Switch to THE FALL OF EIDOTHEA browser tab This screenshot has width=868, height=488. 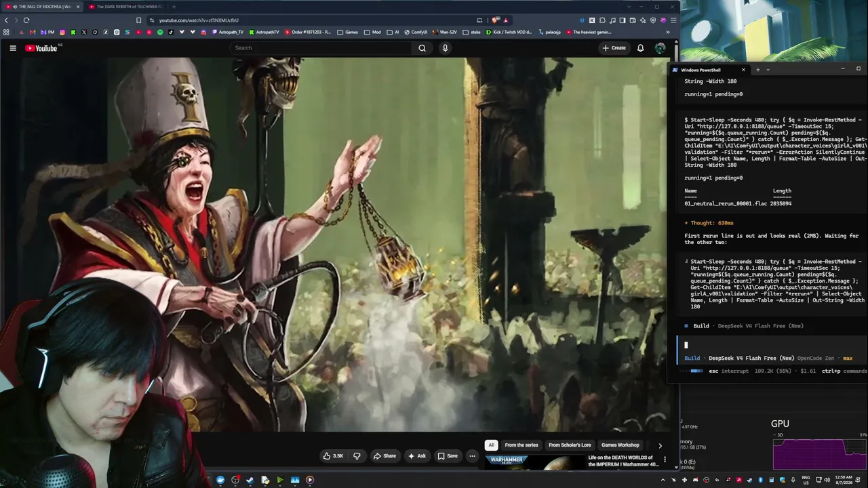pyautogui.click(x=42, y=7)
